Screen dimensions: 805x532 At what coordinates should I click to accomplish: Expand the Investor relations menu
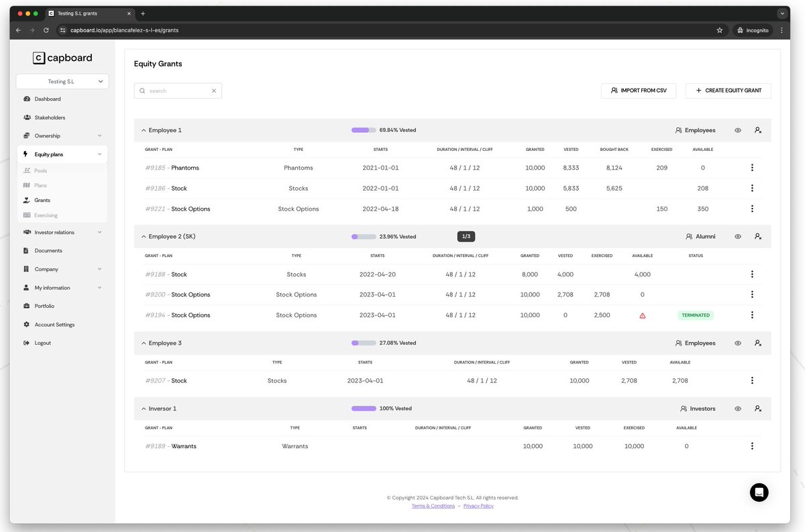point(62,232)
